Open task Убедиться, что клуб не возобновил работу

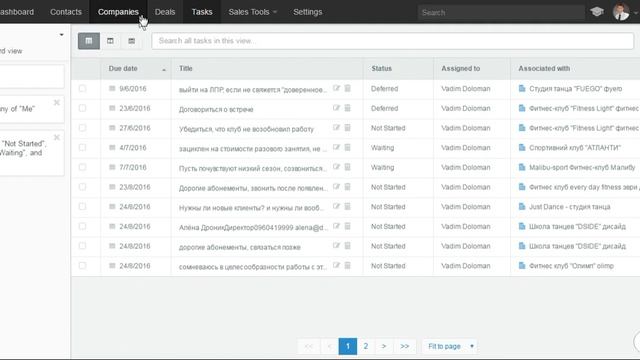pyautogui.click(x=246, y=129)
